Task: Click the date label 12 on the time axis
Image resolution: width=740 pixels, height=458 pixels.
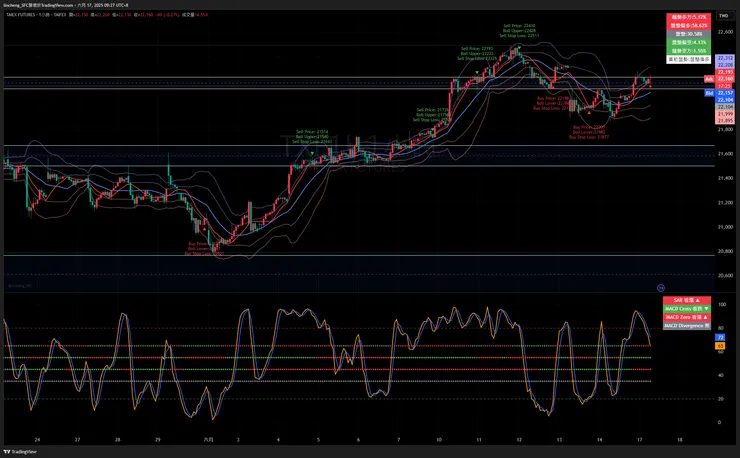Action: click(519, 440)
